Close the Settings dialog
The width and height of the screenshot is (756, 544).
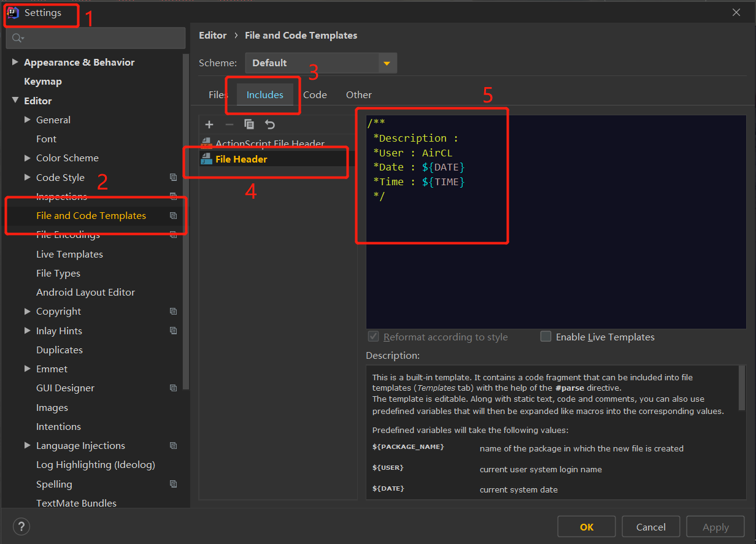(x=736, y=12)
